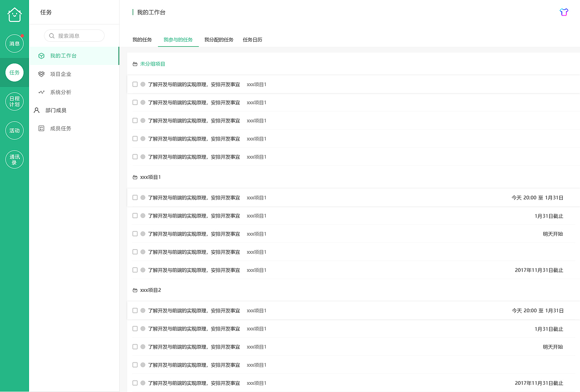Switch to the 我的任务 tab
The height and width of the screenshot is (392, 580).
[x=142, y=40]
